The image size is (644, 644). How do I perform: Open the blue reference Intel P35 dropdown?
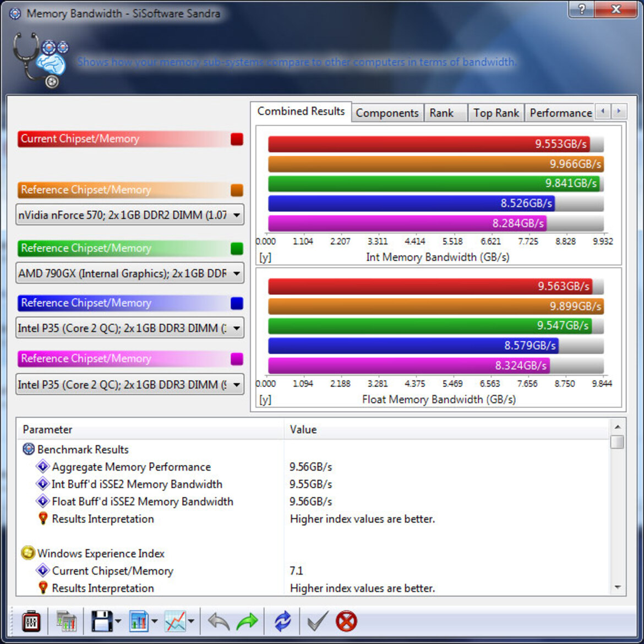tap(130, 328)
